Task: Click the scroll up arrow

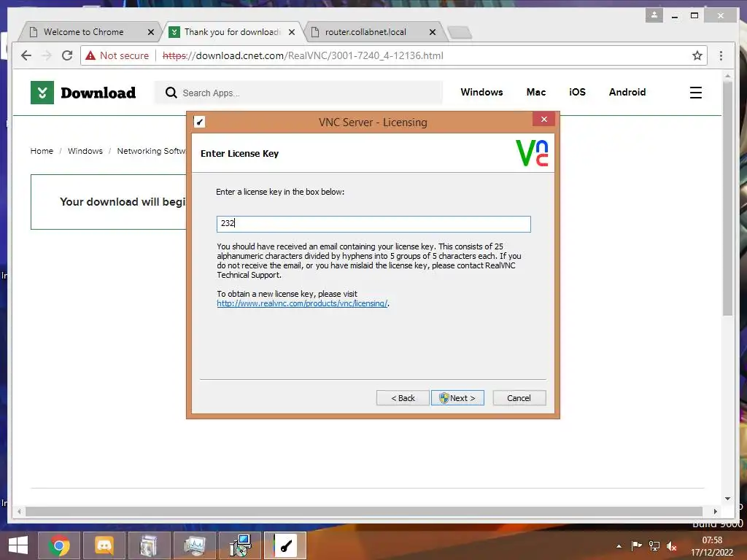Action: pyautogui.click(x=727, y=76)
